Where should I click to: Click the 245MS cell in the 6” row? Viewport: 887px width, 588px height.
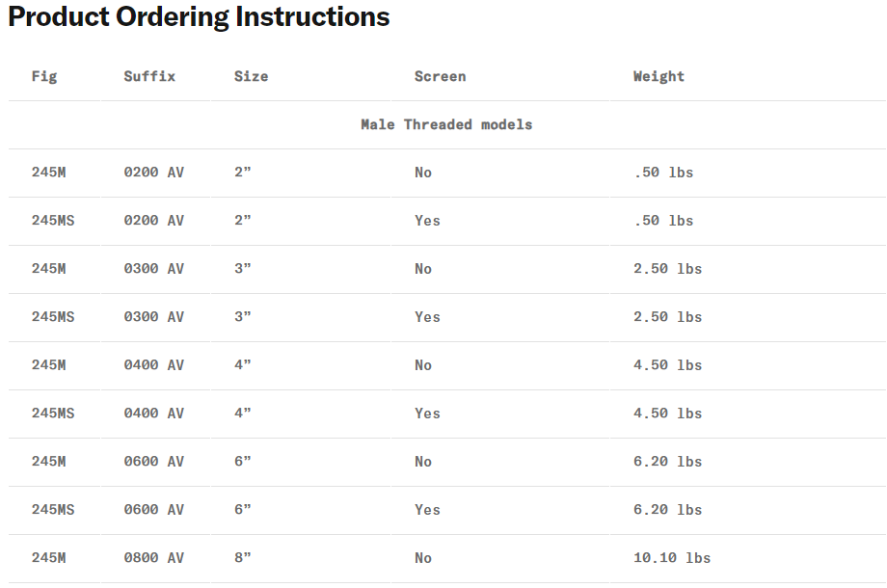pyautogui.click(x=53, y=510)
